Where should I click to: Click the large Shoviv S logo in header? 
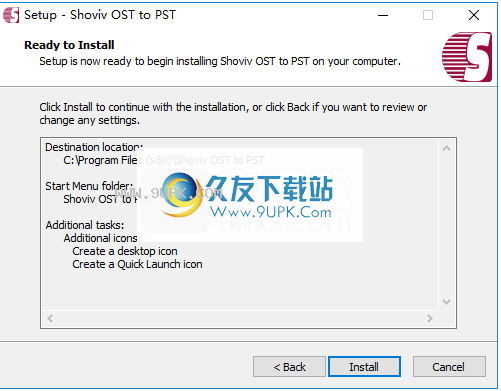tap(467, 57)
